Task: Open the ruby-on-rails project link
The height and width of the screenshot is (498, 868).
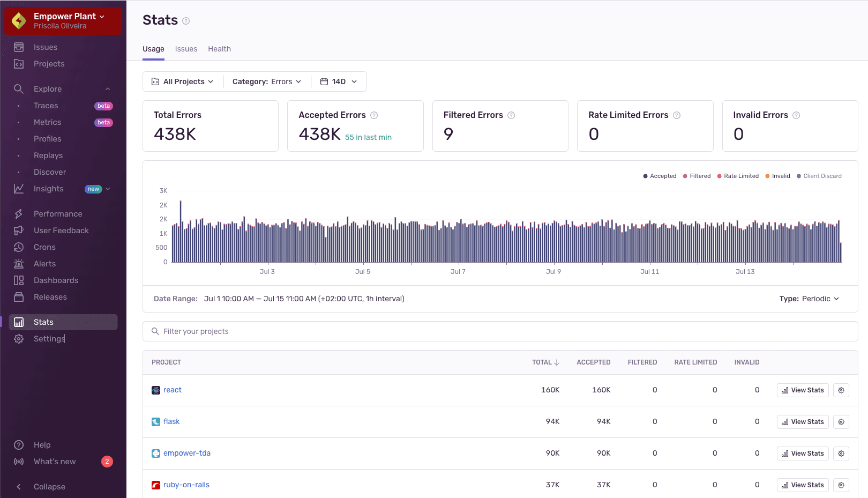Action: coord(186,485)
